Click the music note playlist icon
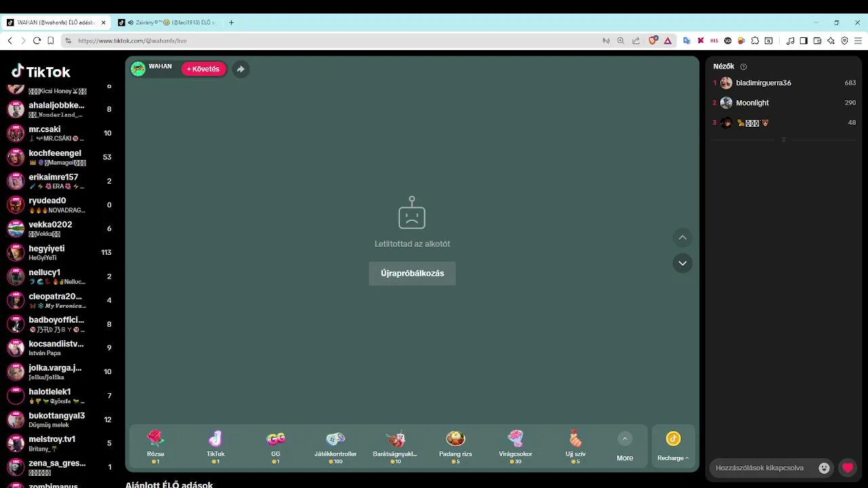 (790, 41)
